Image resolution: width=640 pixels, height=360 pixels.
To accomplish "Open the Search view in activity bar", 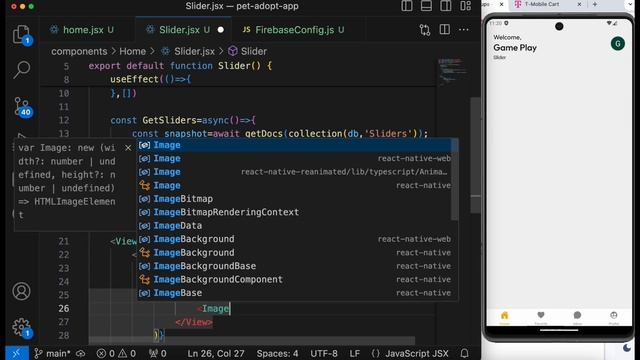I will tap(22, 69).
